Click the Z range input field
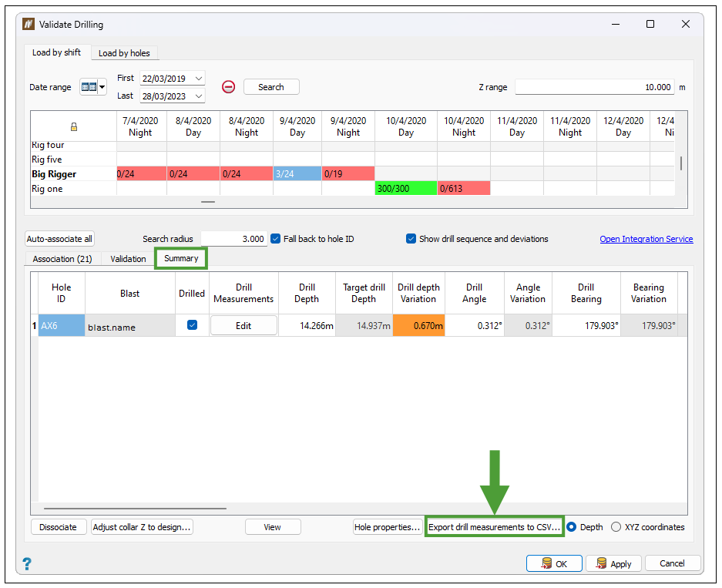This screenshot has height=588, width=722. click(x=594, y=87)
